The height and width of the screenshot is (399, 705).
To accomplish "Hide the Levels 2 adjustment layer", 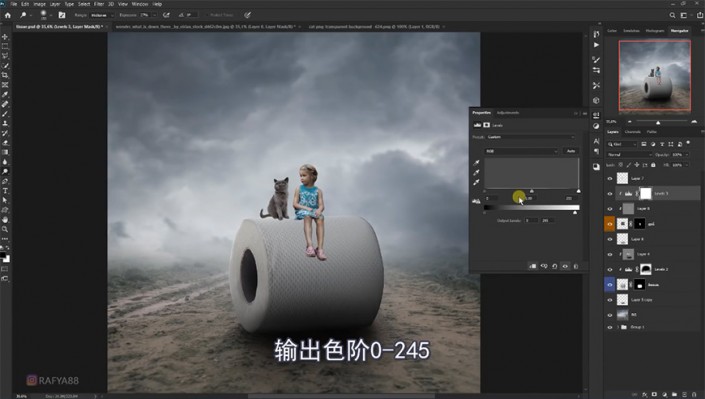I will (x=610, y=269).
